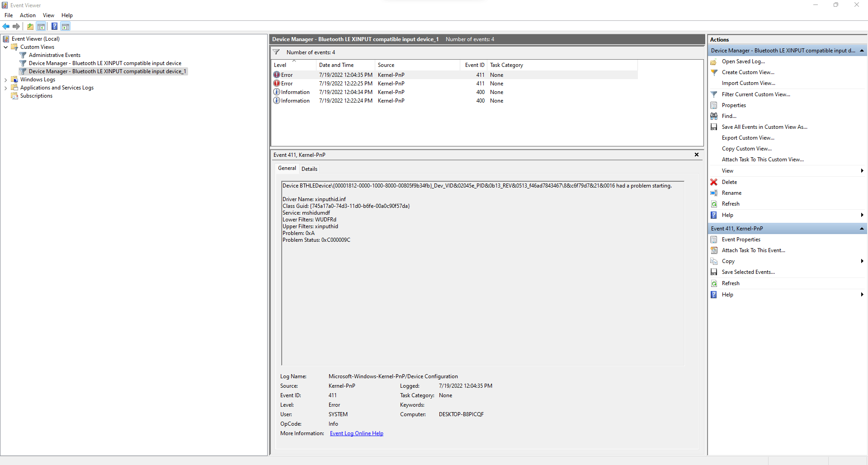Viewport: 868px width, 465px height.
Task: Click Refresh under the Event 411 actions section
Action: (x=731, y=283)
